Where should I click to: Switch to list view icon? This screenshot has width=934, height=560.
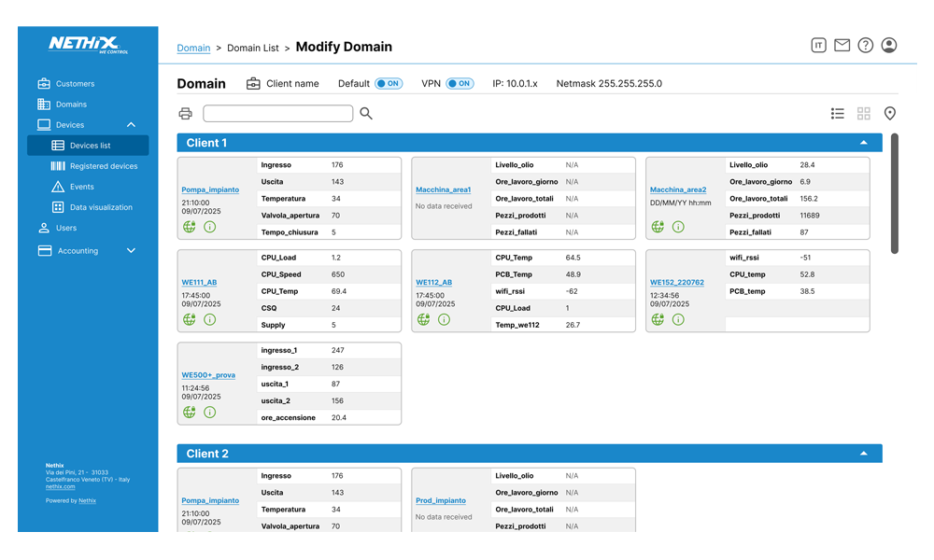(x=838, y=114)
